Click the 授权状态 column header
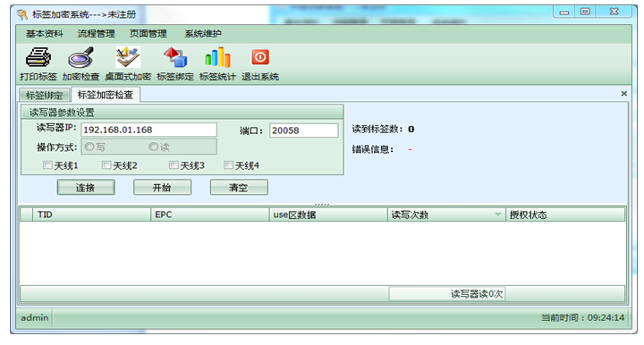This screenshot has height=345, width=644. [565, 215]
